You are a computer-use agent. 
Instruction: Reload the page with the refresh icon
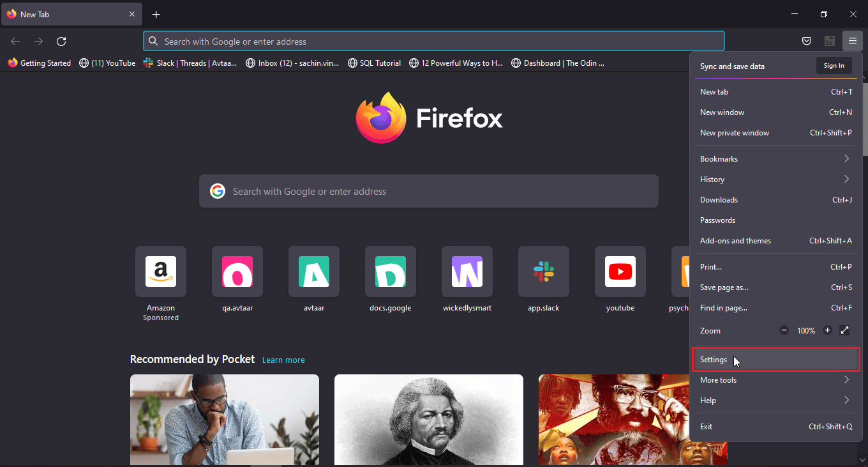pyautogui.click(x=61, y=42)
